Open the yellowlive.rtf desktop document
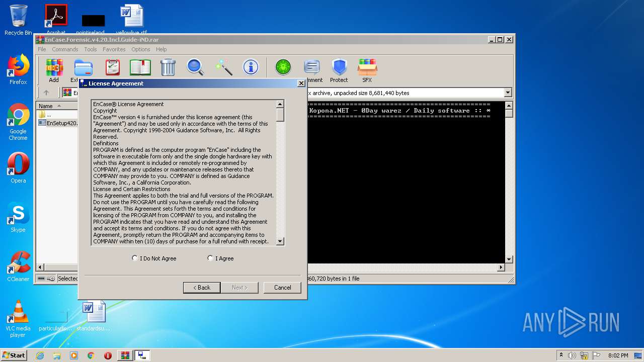This screenshot has width=644, height=362. [x=132, y=19]
